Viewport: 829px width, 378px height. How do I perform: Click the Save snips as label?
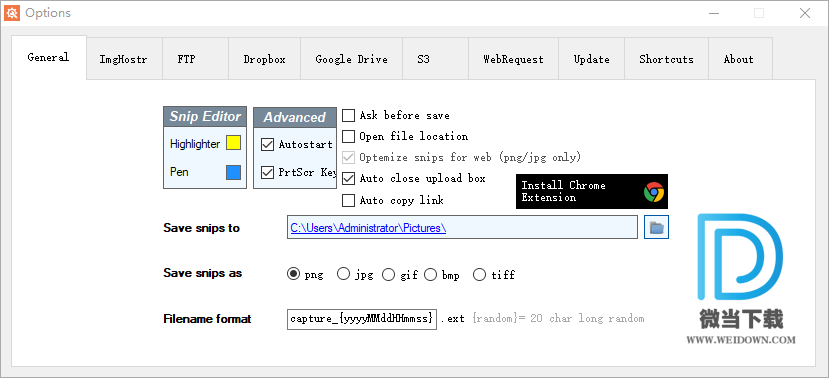pos(202,273)
